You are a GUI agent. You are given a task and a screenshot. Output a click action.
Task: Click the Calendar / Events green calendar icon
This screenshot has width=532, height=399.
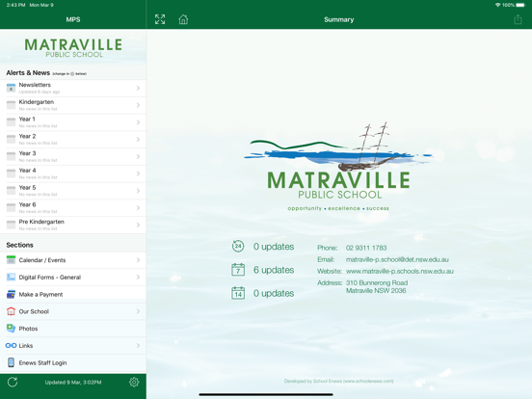(11, 260)
